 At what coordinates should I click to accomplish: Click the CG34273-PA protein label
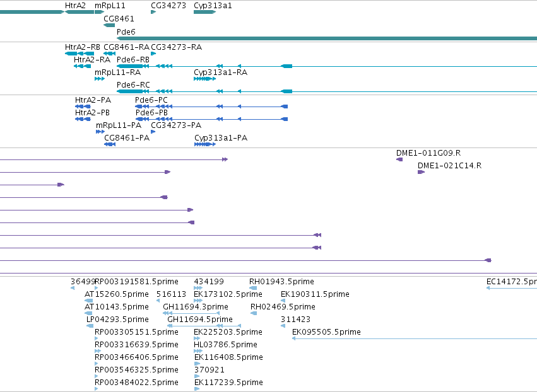pos(176,125)
